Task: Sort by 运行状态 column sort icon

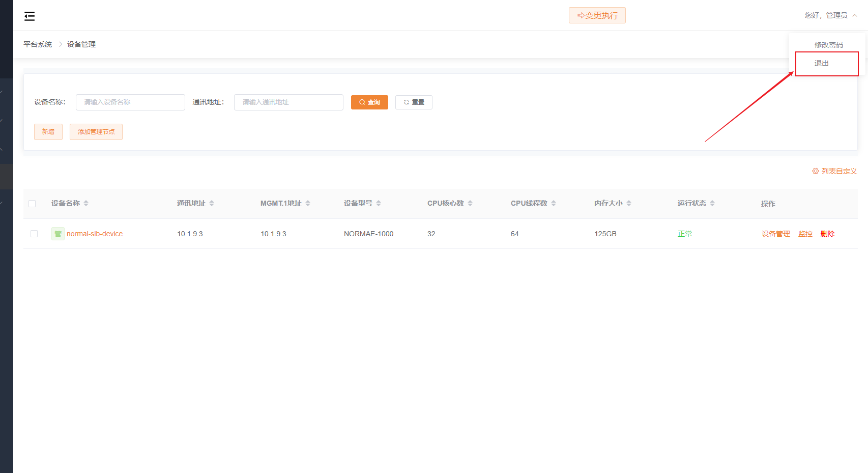Action: coord(712,203)
